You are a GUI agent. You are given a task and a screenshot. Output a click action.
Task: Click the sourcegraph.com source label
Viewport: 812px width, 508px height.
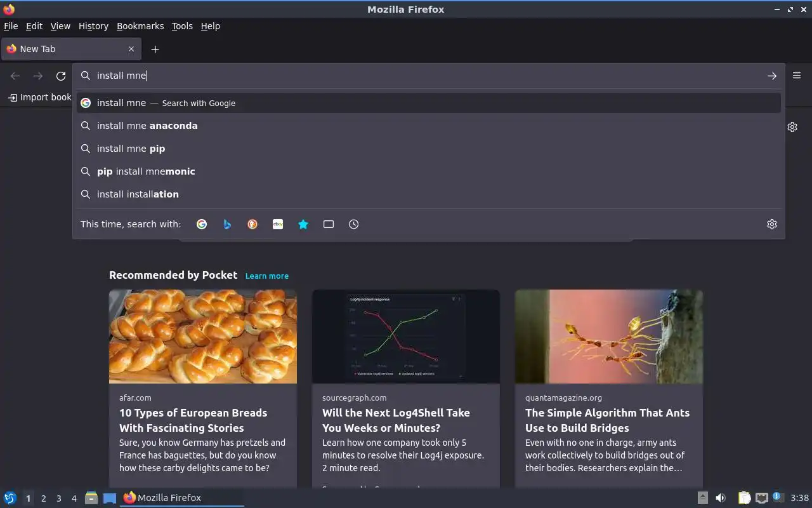(354, 398)
